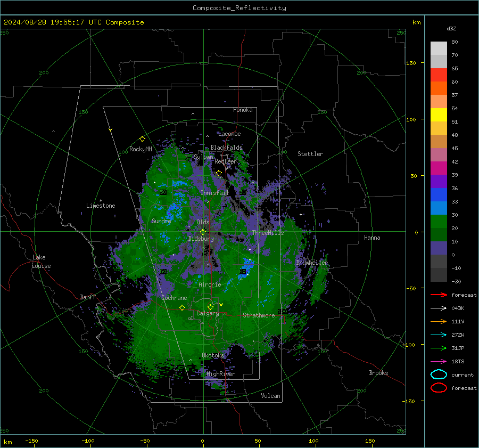Click the 04DK legend label

(x=458, y=308)
